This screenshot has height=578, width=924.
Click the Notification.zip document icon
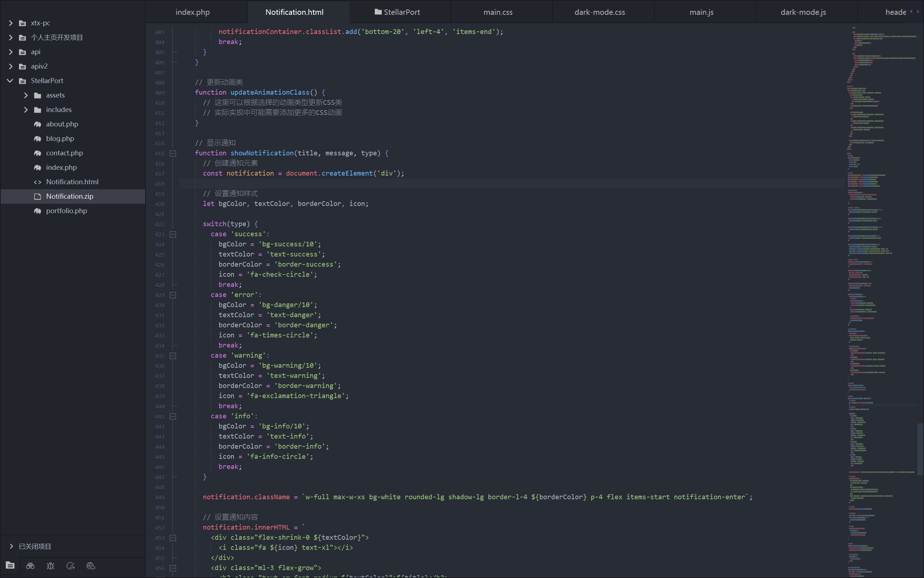coord(38,197)
